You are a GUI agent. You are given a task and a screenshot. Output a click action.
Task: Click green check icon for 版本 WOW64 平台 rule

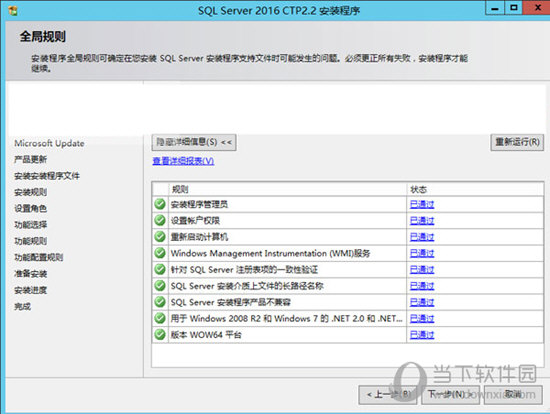160,334
